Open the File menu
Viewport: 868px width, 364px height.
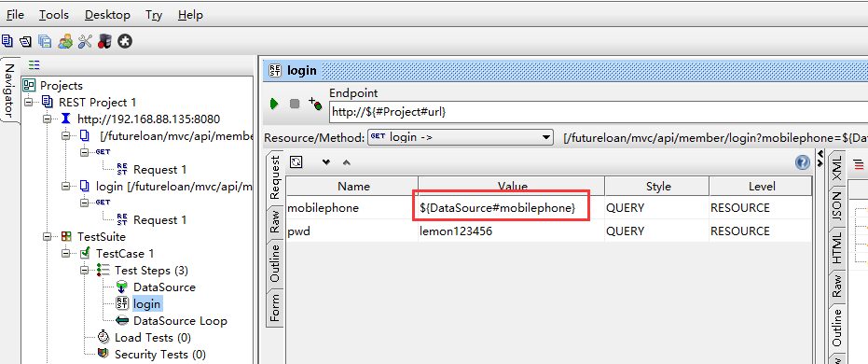click(15, 15)
